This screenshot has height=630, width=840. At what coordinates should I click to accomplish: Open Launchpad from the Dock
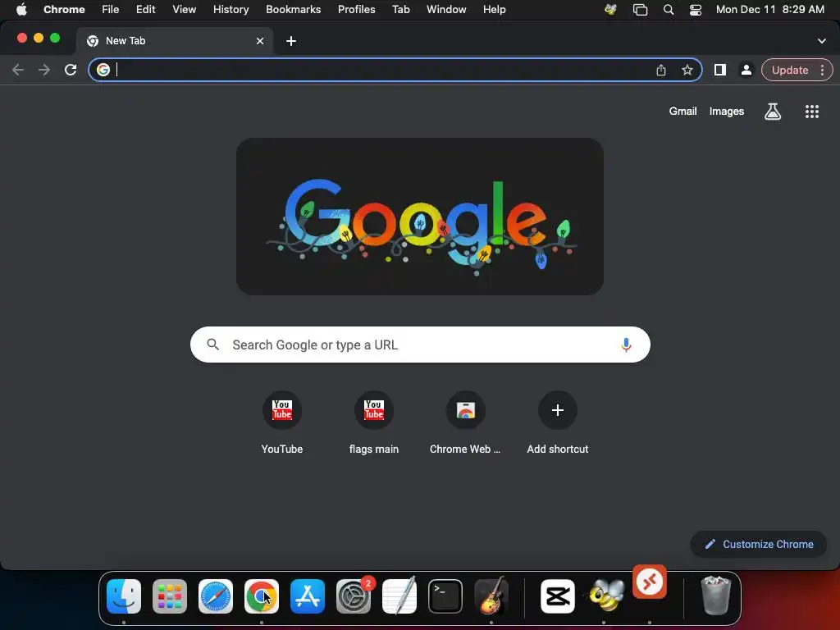[170, 596]
